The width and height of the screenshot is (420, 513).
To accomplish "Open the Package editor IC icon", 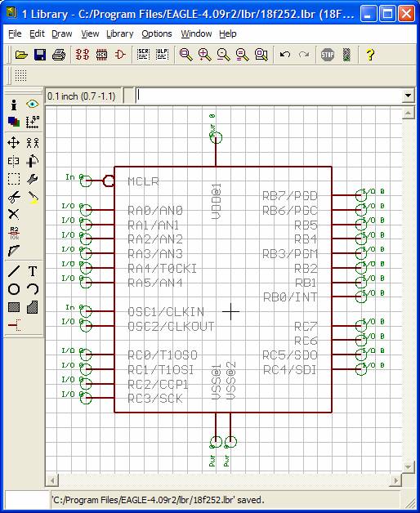I will point(101,54).
